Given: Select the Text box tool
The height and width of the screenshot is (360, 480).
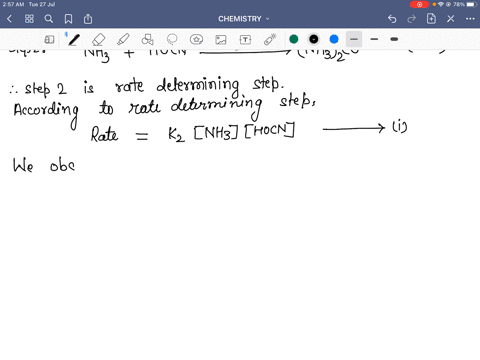Looking at the screenshot, I should click(245, 40).
